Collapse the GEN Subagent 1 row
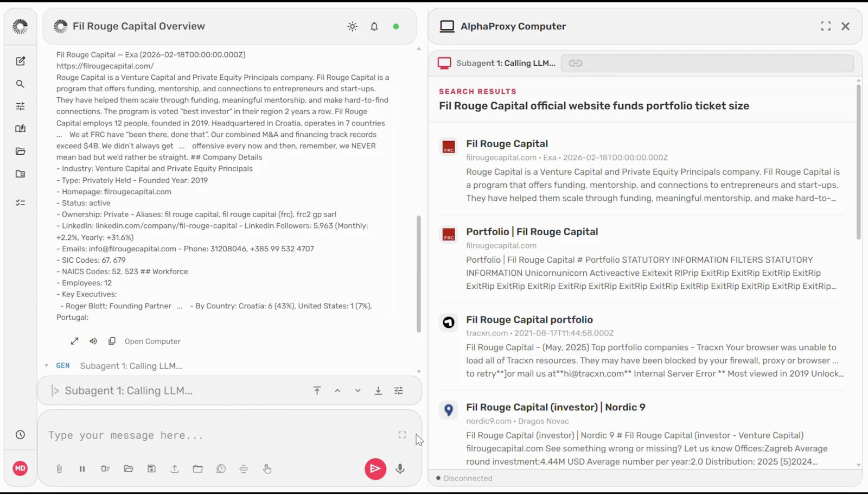The image size is (868, 494). [47, 366]
